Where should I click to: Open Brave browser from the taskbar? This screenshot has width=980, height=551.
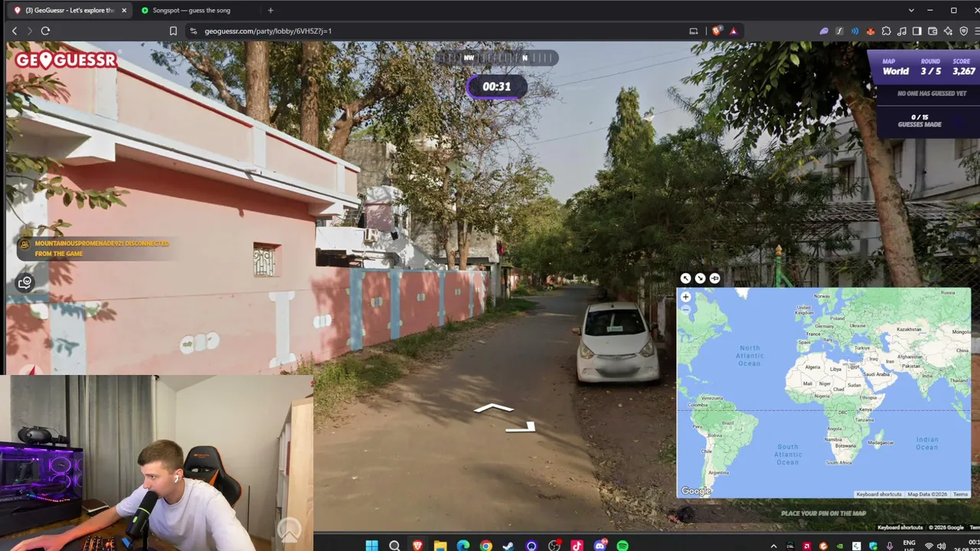417,546
